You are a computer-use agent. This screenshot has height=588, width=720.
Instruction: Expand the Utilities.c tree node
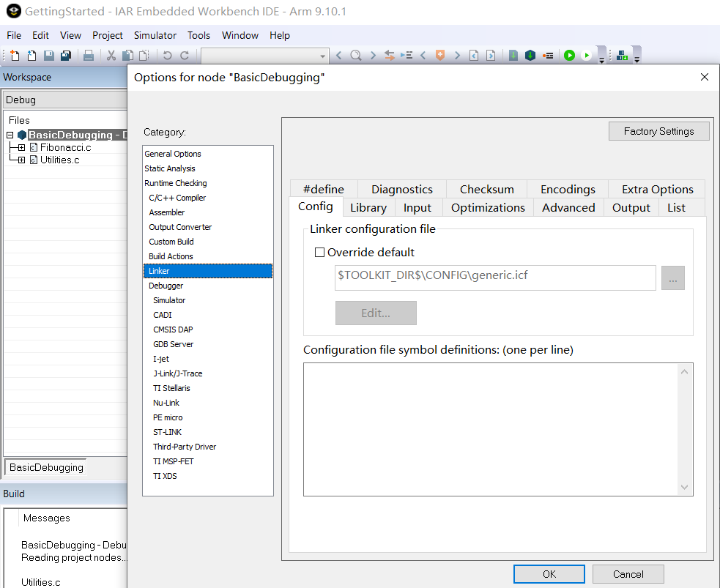pos(21,160)
